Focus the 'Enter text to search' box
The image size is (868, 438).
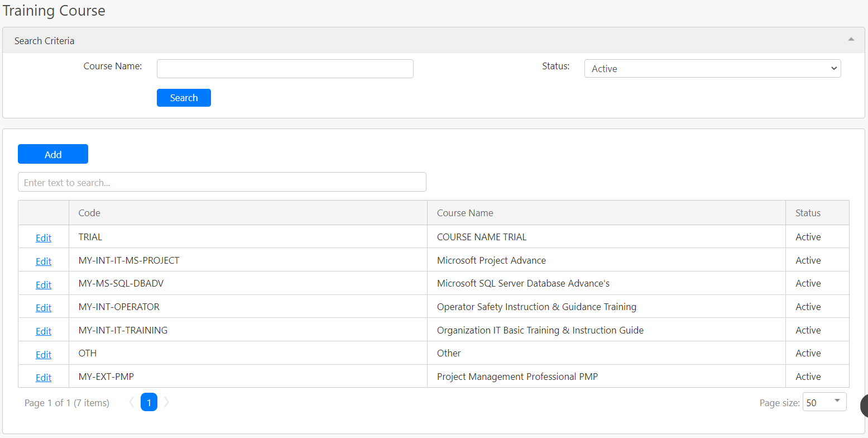[x=222, y=182]
